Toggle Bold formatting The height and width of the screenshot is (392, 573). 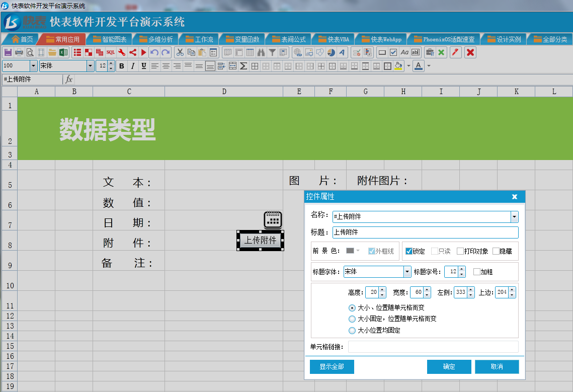tap(122, 66)
